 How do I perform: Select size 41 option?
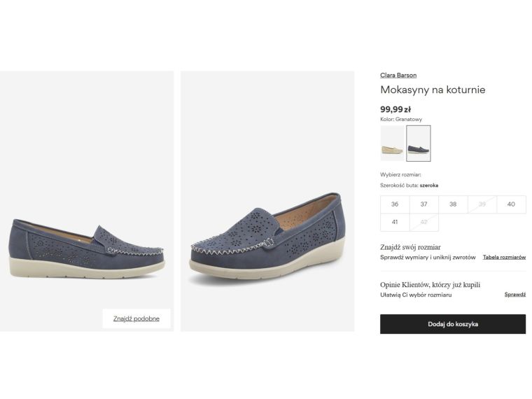click(395, 222)
